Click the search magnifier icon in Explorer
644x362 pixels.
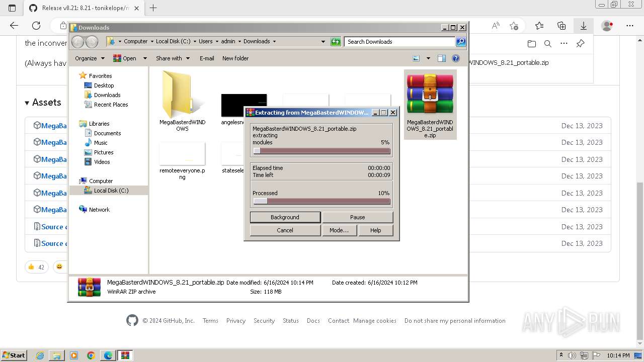tap(461, 42)
